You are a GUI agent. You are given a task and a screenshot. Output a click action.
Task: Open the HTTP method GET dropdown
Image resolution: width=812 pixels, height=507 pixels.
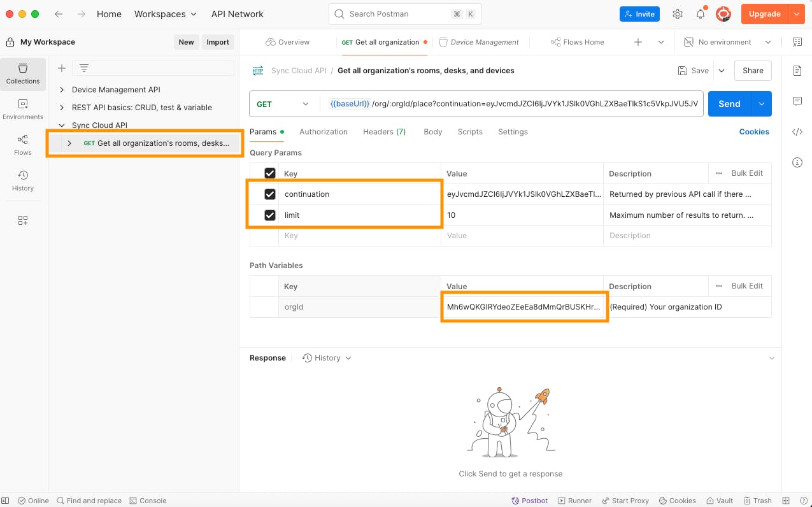click(x=283, y=104)
